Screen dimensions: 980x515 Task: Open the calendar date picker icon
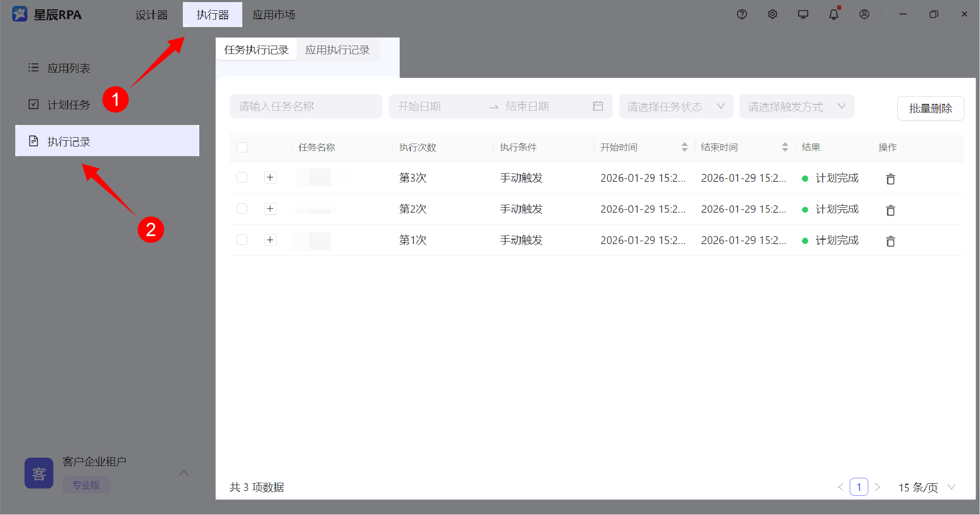[598, 106]
